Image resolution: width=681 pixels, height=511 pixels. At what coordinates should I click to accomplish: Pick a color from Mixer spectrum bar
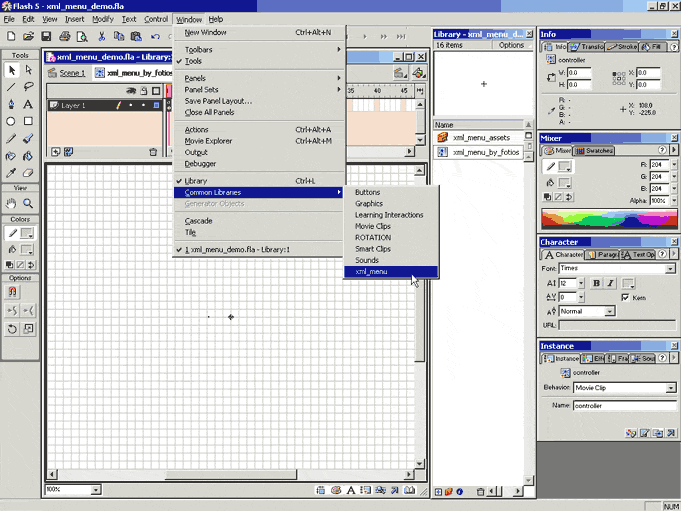pyautogui.click(x=608, y=219)
